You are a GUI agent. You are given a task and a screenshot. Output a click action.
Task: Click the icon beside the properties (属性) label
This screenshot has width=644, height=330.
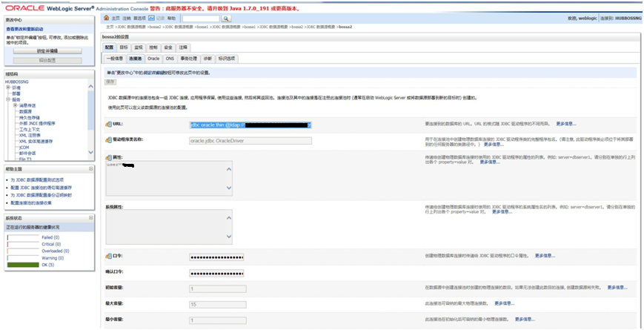tap(108, 158)
